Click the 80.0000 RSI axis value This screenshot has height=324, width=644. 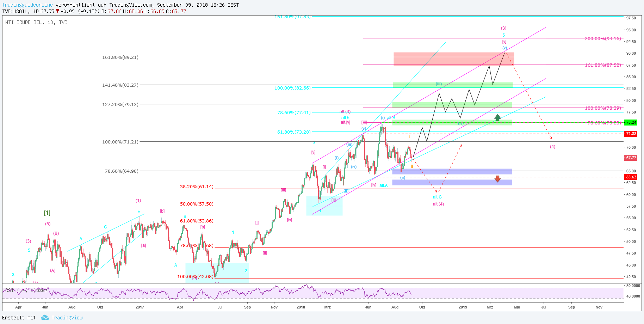[x=633, y=286]
